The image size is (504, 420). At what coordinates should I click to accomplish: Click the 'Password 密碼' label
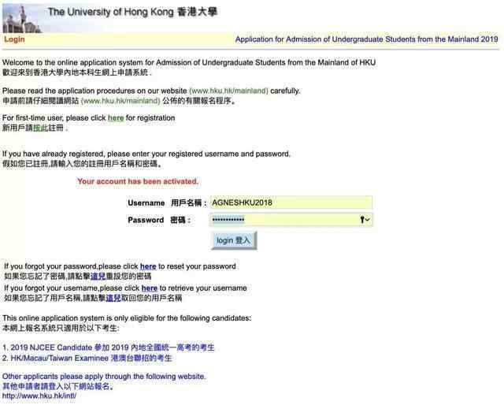pyautogui.click(x=159, y=220)
